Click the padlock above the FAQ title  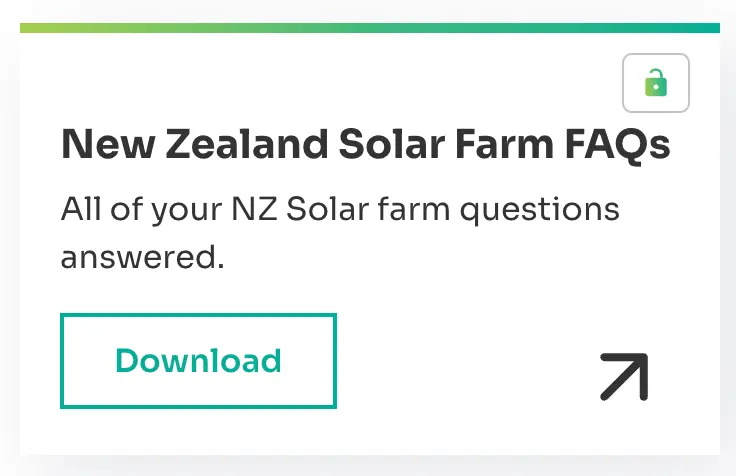click(x=656, y=83)
